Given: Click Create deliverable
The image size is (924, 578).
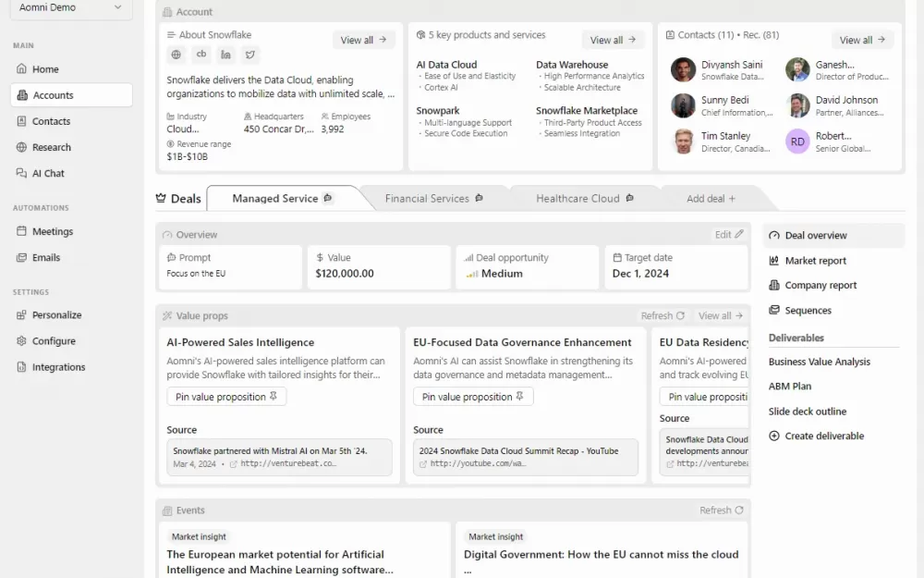Looking at the screenshot, I should point(816,436).
